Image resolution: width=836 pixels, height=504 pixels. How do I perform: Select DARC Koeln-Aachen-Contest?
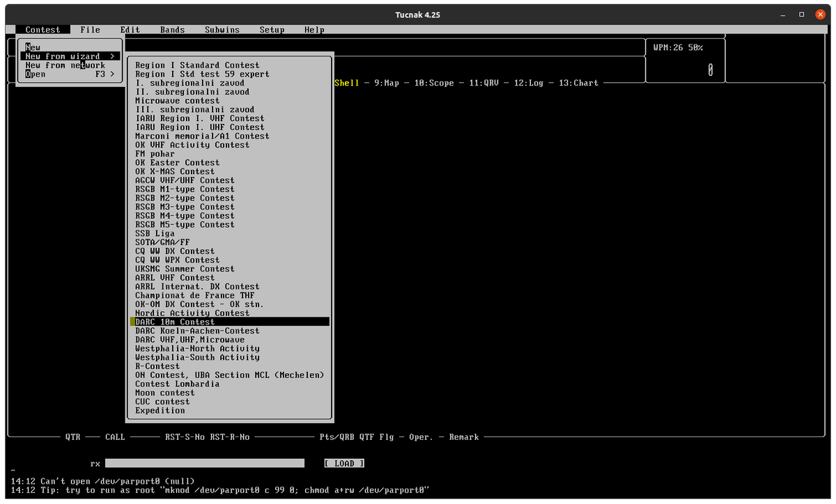click(229, 331)
